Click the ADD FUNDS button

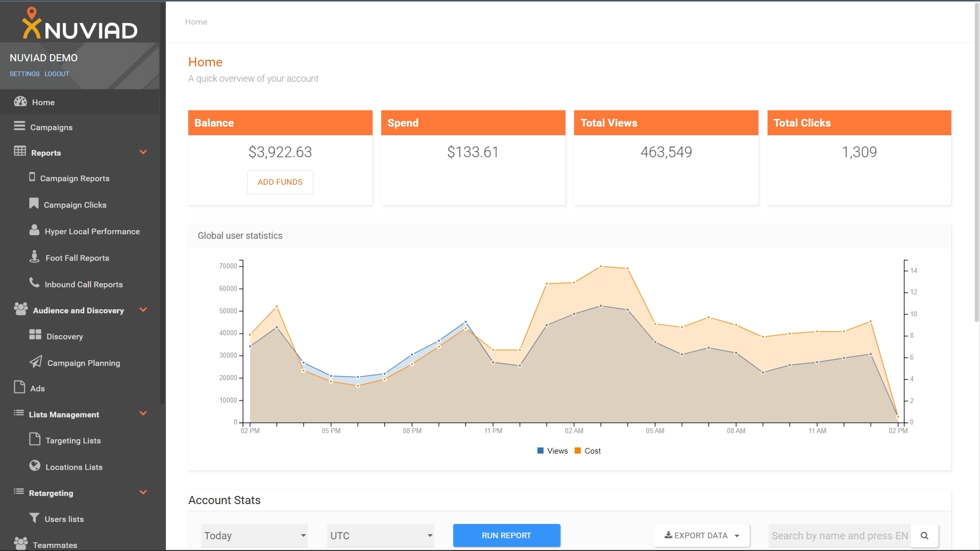pos(280,182)
